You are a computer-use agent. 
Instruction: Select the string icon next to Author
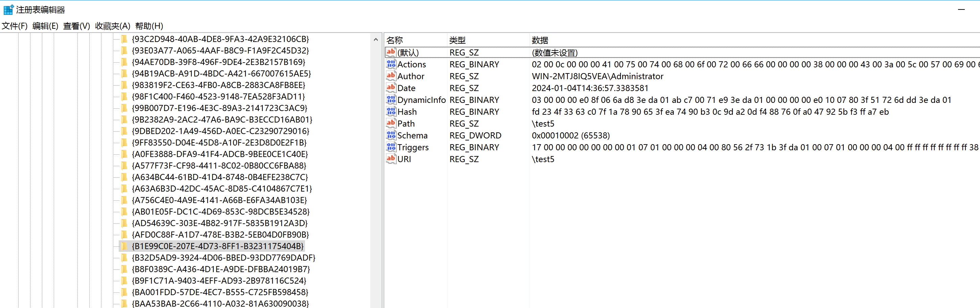pyautogui.click(x=391, y=76)
